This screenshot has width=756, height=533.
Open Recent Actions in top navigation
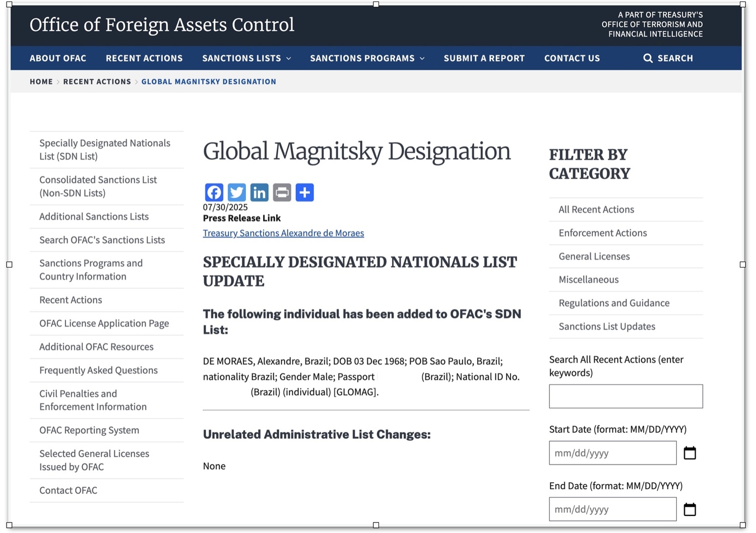144,58
